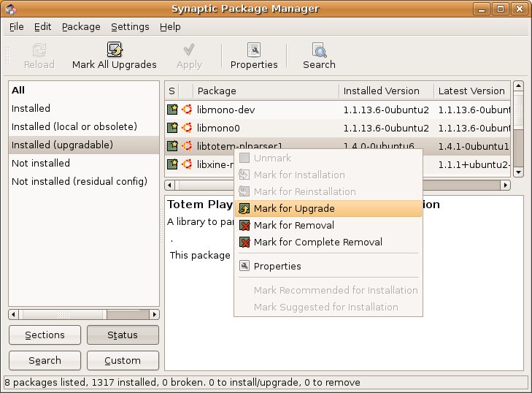This screenshot has width=532, height=393.
Task: Click the Properties toolbar icon
Action: click(254, 50)
